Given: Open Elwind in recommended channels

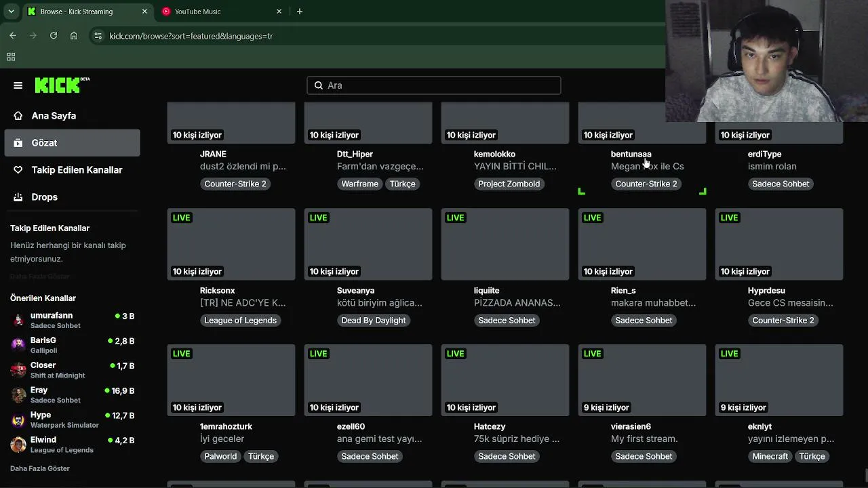Looking at the screenshot, I should [73, 445].
